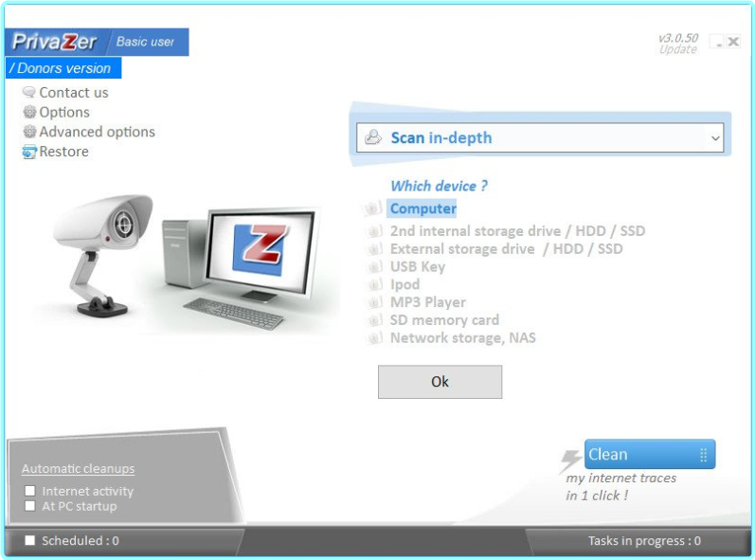Click the Update link under the version number
The height and width of the screenshot is (560, 755).
point(678,49)
